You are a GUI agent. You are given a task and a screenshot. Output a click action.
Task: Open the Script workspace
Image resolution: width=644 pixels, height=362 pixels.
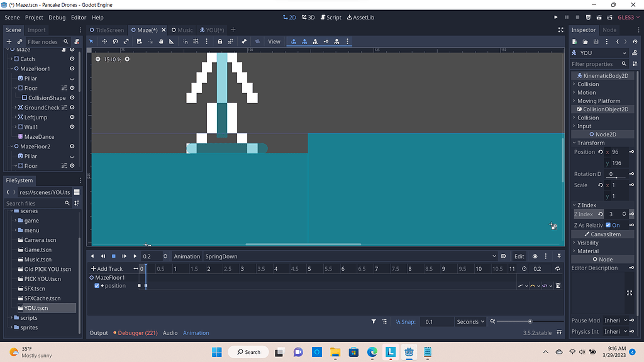point(331,17)
